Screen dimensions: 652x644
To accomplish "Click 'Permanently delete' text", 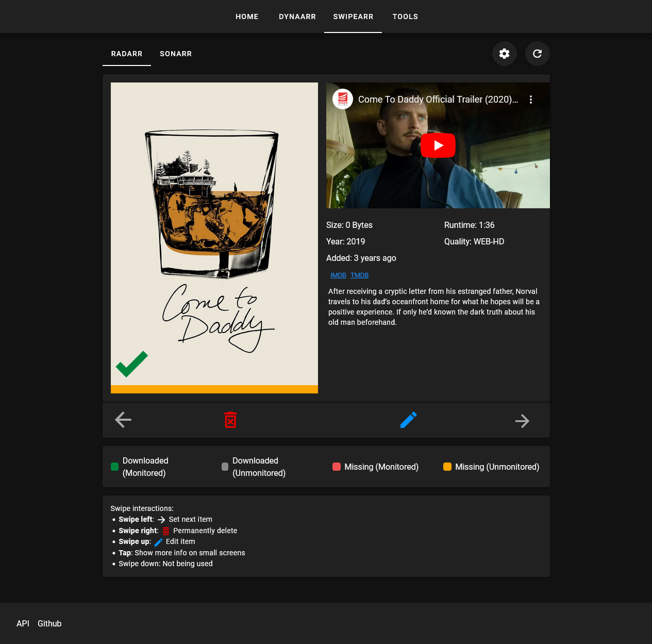I will point(205,531).
